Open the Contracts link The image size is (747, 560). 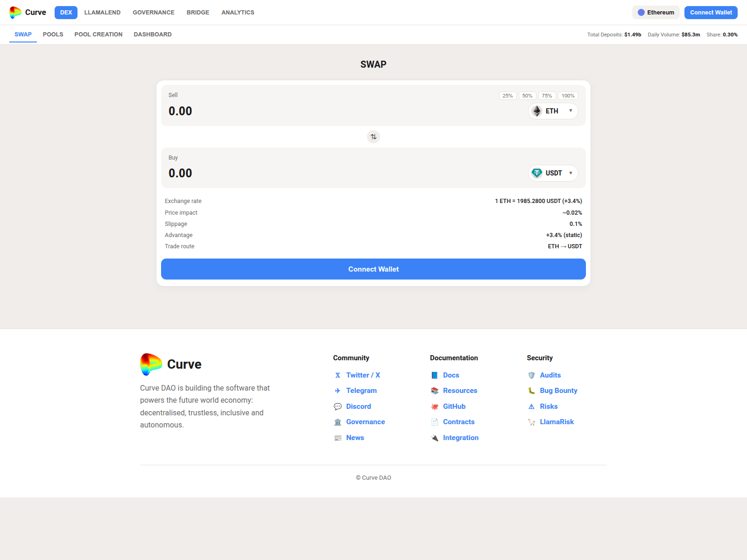tap(458, 422)
